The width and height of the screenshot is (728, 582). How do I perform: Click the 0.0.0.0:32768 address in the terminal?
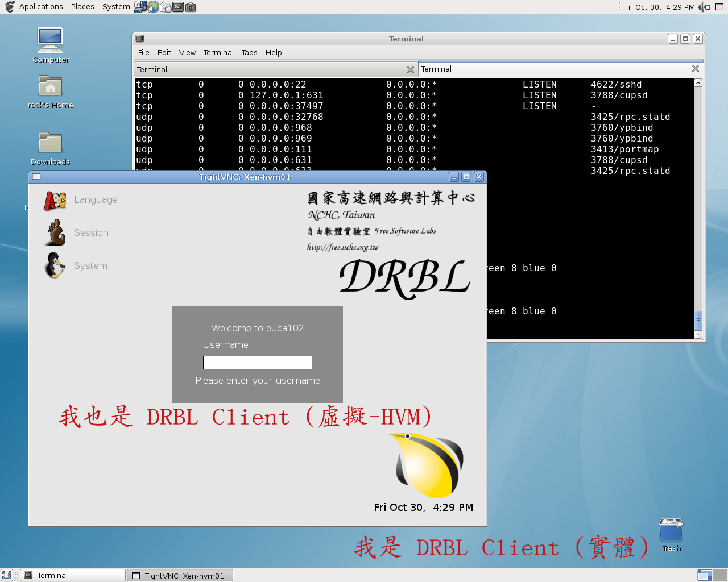click(x=286, y=117)
